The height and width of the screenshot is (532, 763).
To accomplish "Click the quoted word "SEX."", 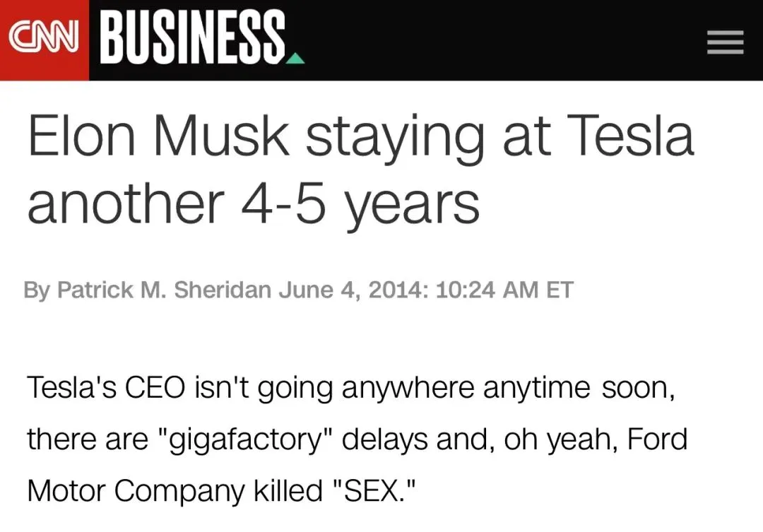I will [x=374, y=490].
